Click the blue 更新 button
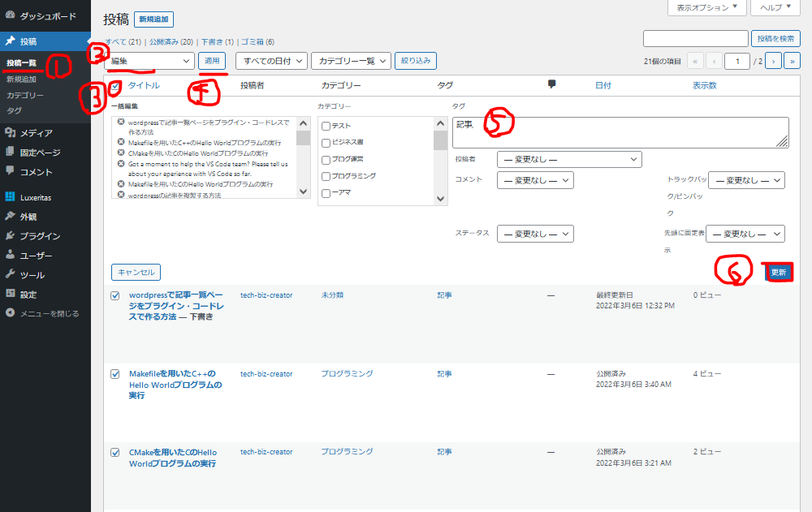 click(x=778, y=272)
